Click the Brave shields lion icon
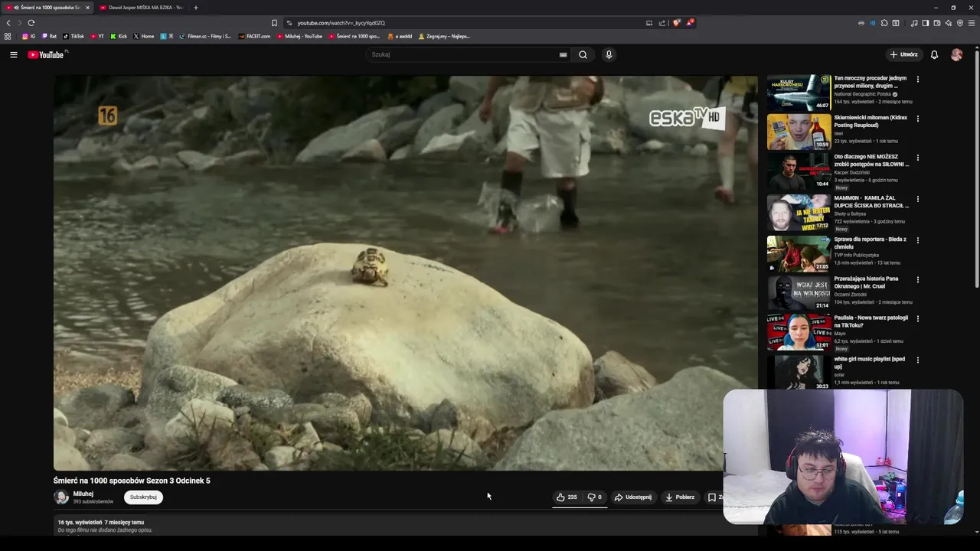The image size is (980, 551). (676, 23)
